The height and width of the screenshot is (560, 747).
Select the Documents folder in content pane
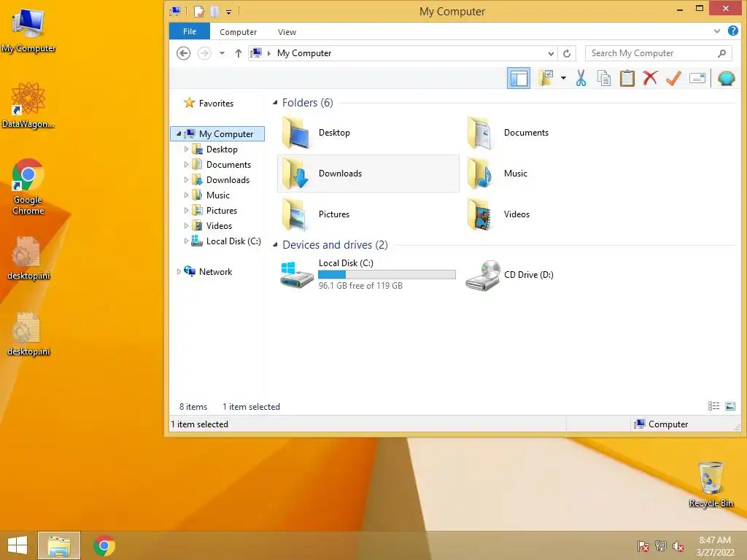[553, 133]
